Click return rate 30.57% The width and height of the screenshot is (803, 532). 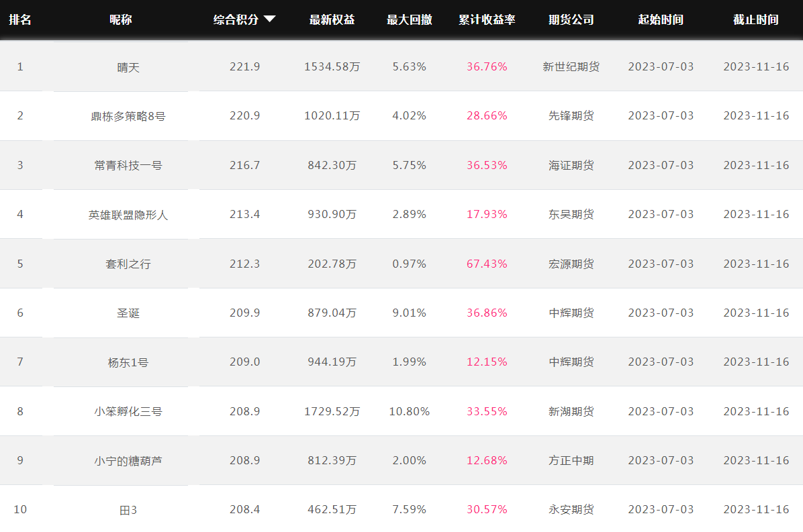(x=487, y=509)
